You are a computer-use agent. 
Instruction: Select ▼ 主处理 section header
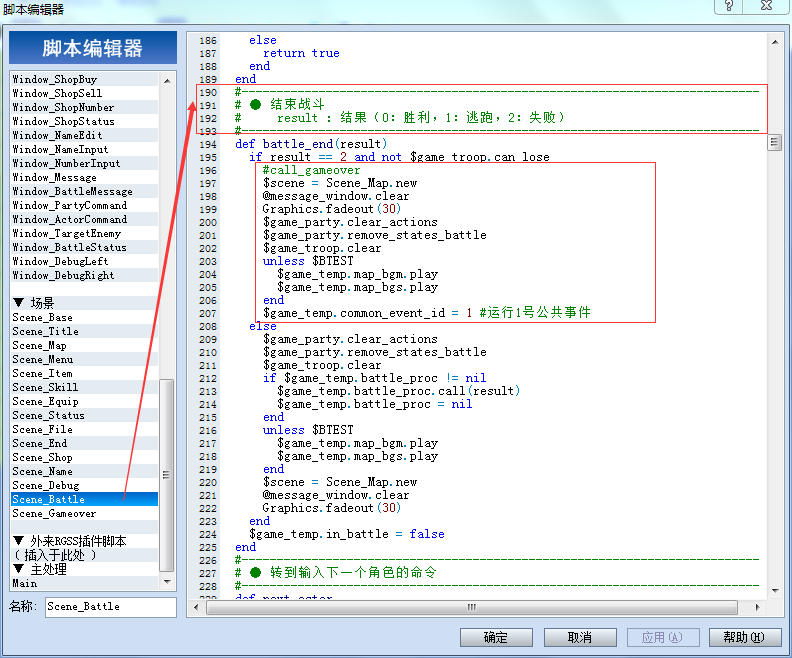click(85, 570)
